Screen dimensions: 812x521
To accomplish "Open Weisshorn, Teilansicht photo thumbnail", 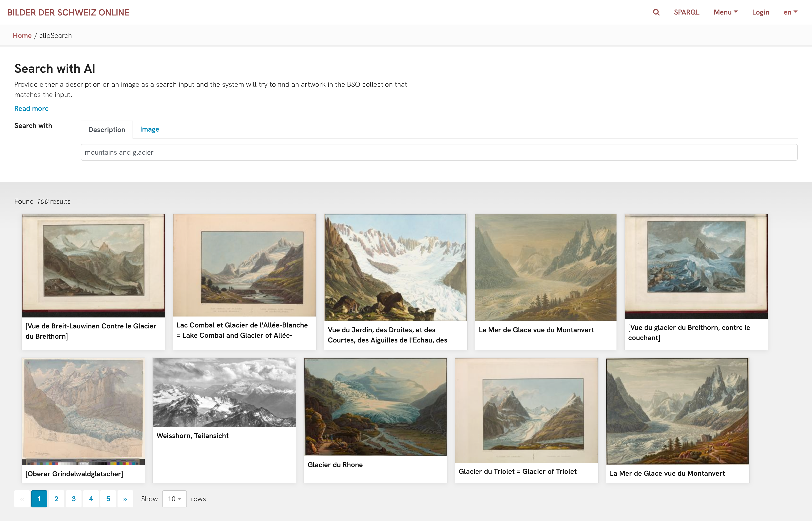I will tap(224, 393).
